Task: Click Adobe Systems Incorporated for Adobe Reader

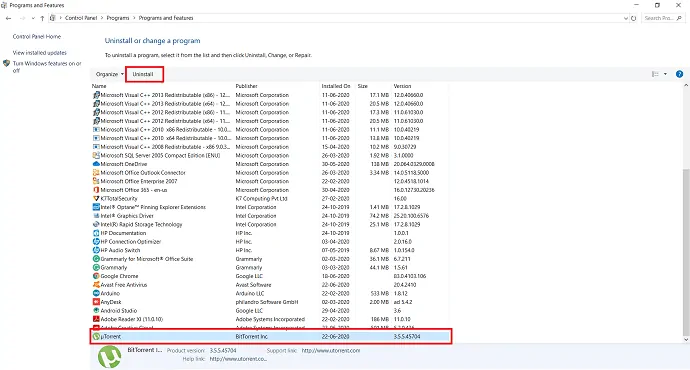Action: [270, 319]
